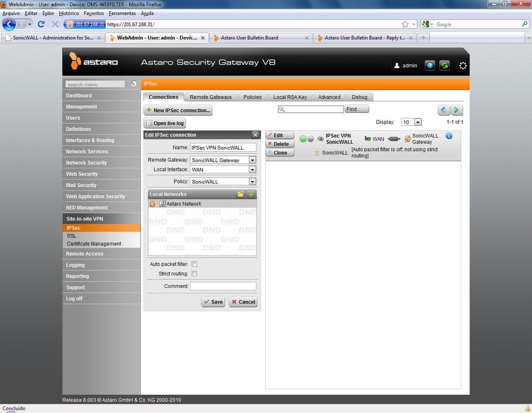Open the Local Interface dropdown

pos(252,169)
